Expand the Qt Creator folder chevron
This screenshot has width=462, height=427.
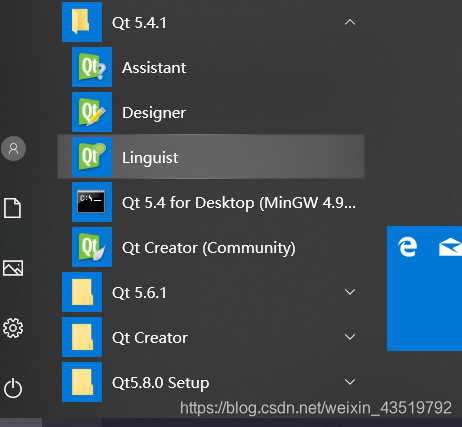coord(350,337)
